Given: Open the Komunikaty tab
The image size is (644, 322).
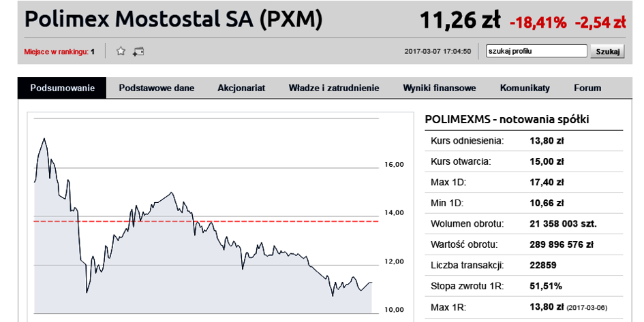Looking at the screenshot, I should point(525,88).
